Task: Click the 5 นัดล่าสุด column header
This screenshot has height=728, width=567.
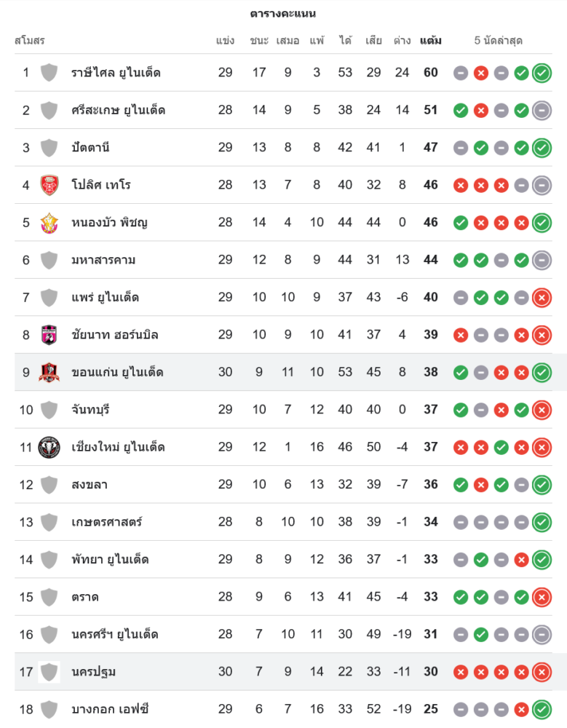Action: click(499, 41)
